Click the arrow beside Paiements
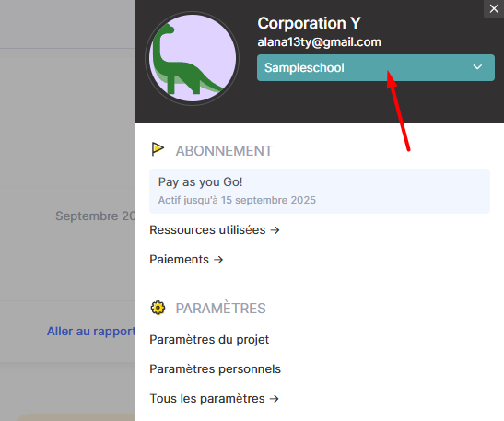Screen dimensions: 504x421 [x=218, y=260]
